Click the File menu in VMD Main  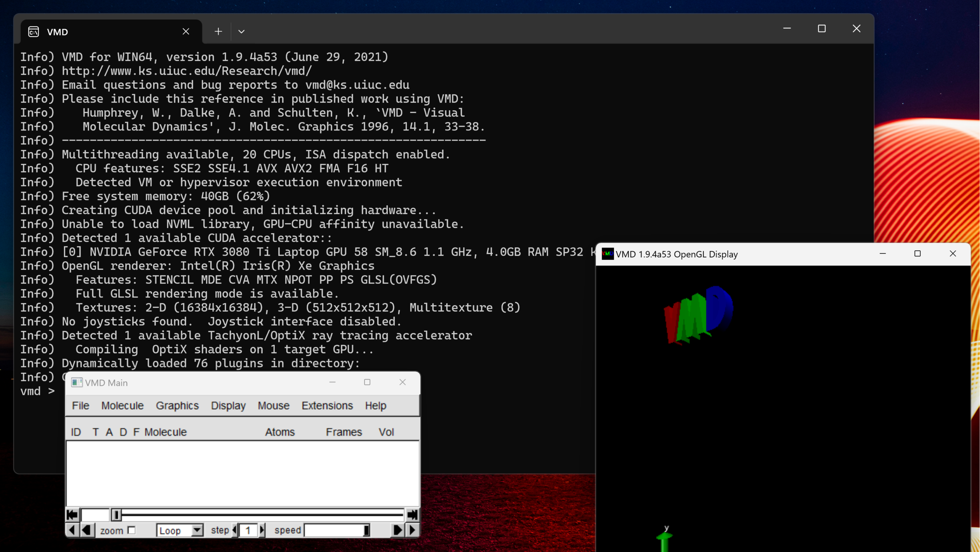coord(80,405)
